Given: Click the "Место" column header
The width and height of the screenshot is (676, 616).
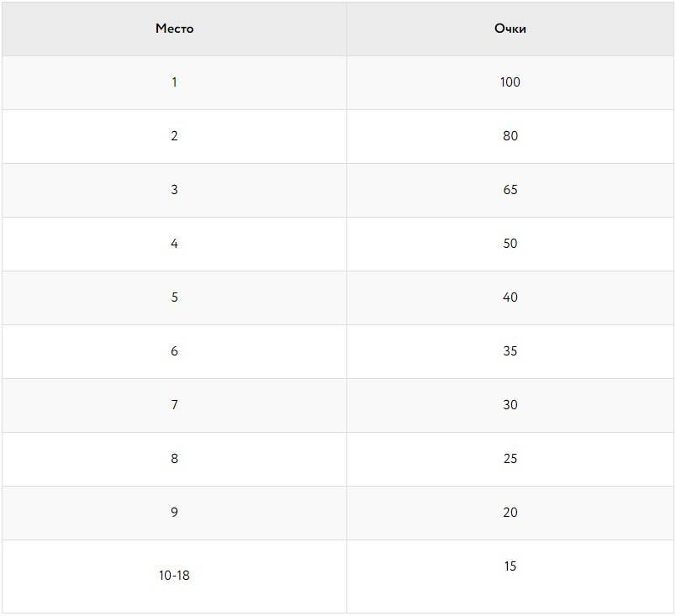Looking at the screenshot, I should (x=174, y=29).
